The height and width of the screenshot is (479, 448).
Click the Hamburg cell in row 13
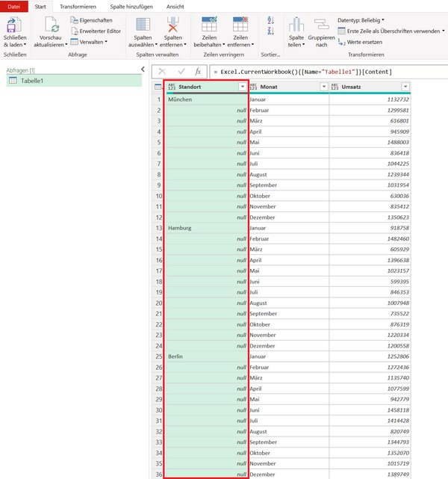pyautogui.click(x=207, y=228)
